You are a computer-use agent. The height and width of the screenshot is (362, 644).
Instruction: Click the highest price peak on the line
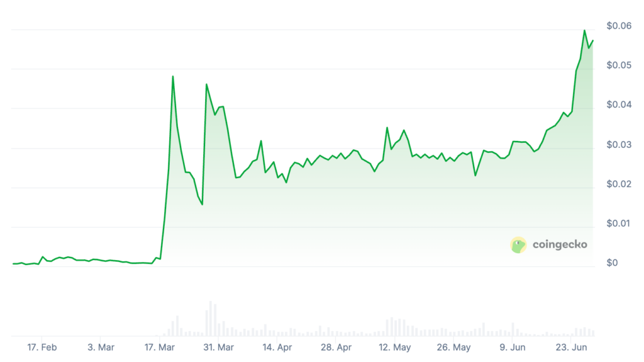tap(585, 30)
